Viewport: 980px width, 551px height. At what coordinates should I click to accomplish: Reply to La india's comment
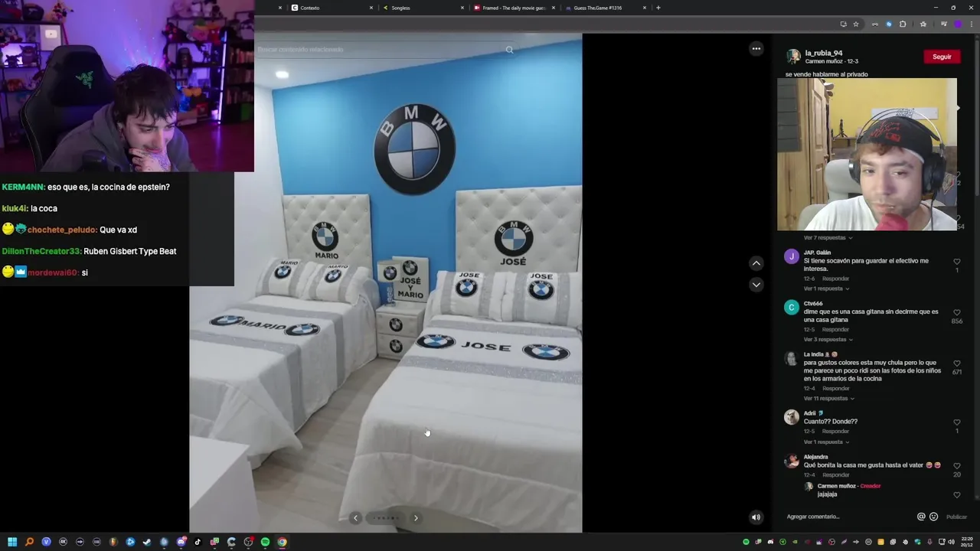835,389
